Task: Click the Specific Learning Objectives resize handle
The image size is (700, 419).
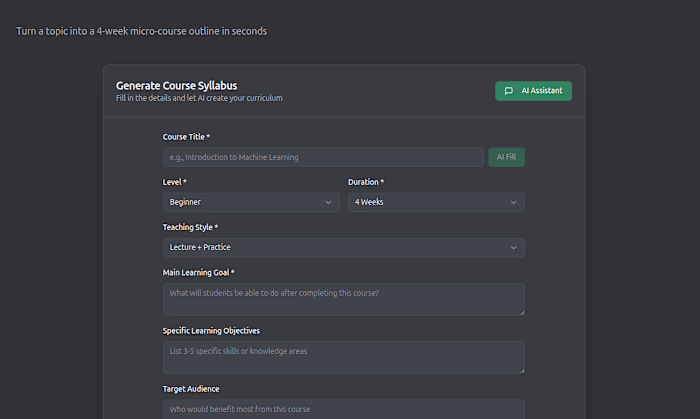Action: [x=521, y=370]
